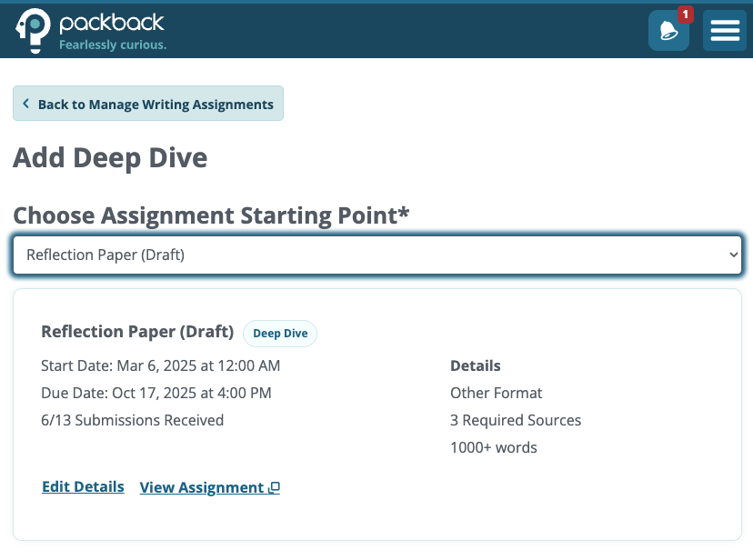The image size is (753, 560).
Task: Click the Edit Details link
Action: [x=83, y=486]
